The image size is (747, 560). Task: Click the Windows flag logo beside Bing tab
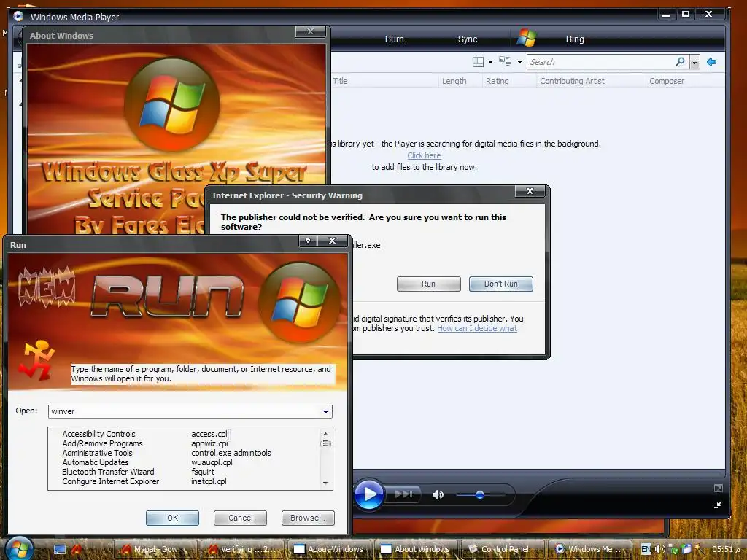(527, 38)
